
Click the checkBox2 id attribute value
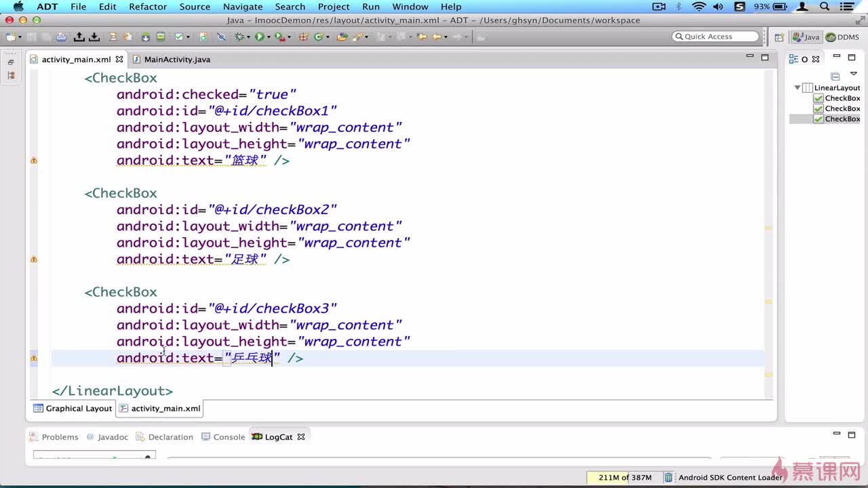coord(273,210)
